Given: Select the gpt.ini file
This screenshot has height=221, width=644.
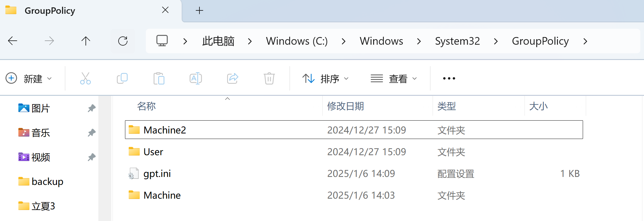Looking at the screenshot, I should pos(157,173).
